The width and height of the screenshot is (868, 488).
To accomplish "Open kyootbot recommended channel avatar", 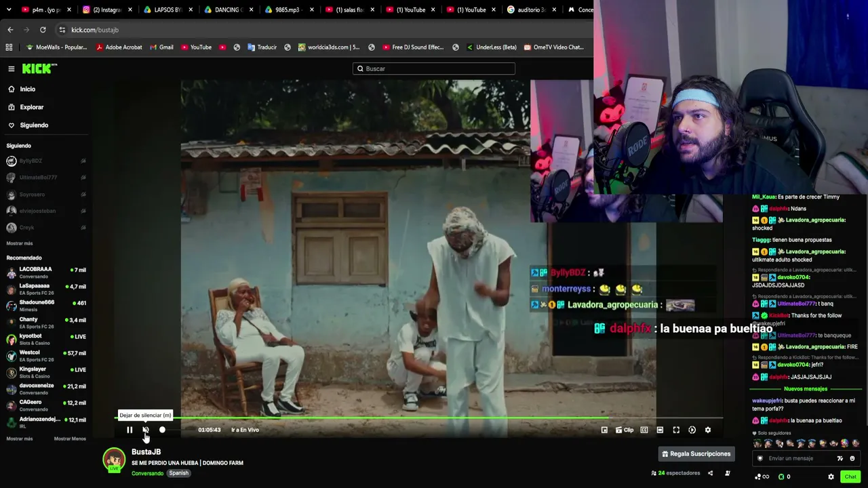I will pyautogui.click(x=12, y=339).
